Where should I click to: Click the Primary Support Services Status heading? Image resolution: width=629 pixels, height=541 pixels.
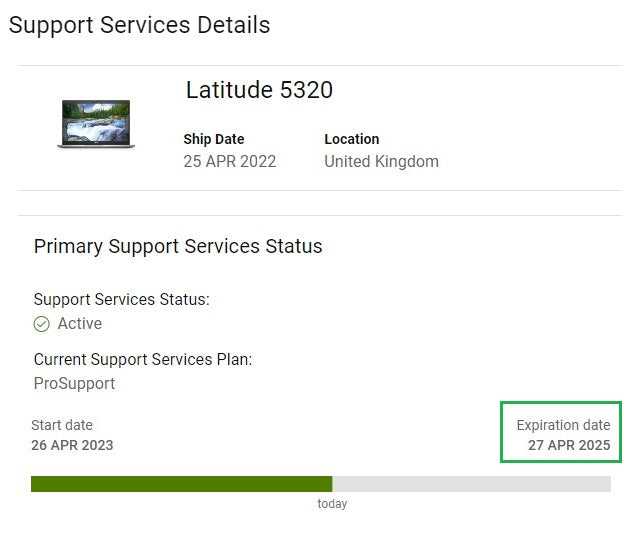[178, 246]
